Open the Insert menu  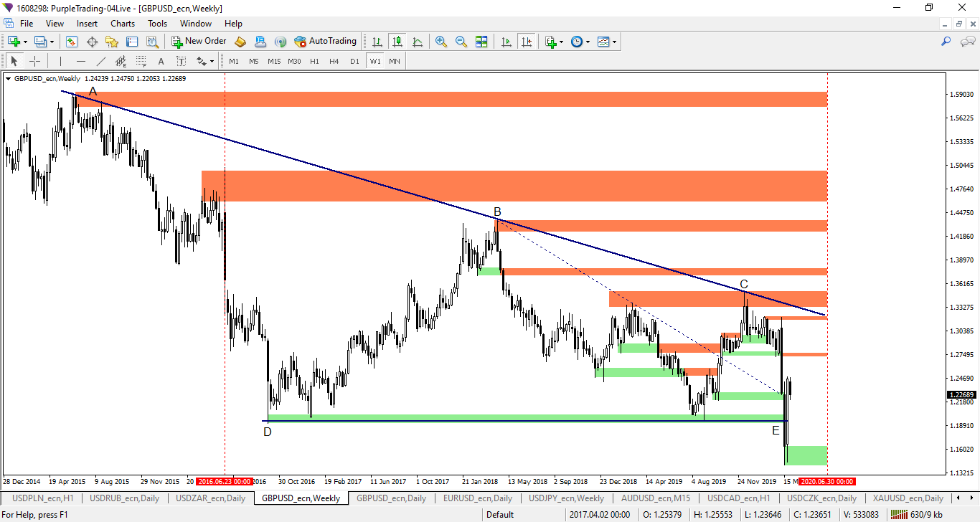(x=88, y=24)
